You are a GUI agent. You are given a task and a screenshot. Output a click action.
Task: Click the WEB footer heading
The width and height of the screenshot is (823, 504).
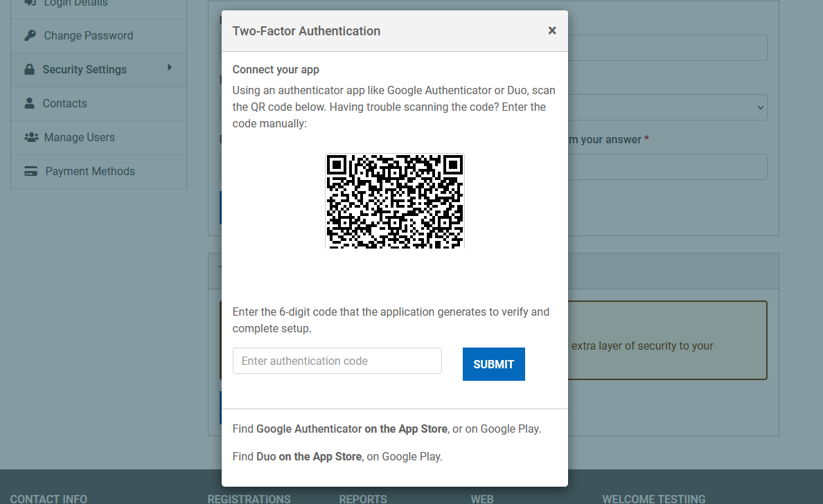[482, 498]
